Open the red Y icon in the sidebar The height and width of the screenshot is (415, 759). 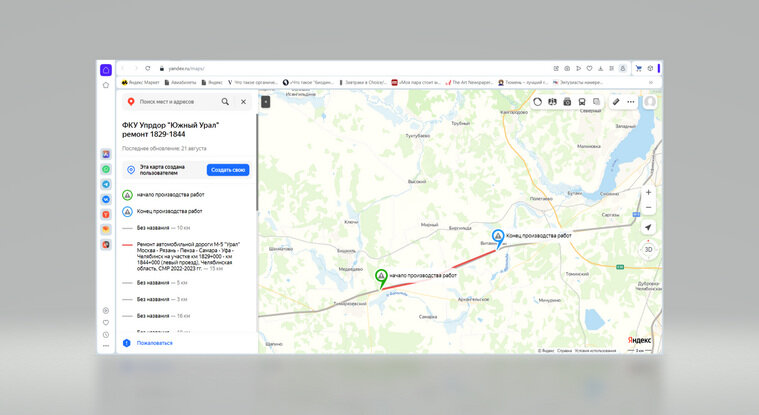(x=106, y=214)
